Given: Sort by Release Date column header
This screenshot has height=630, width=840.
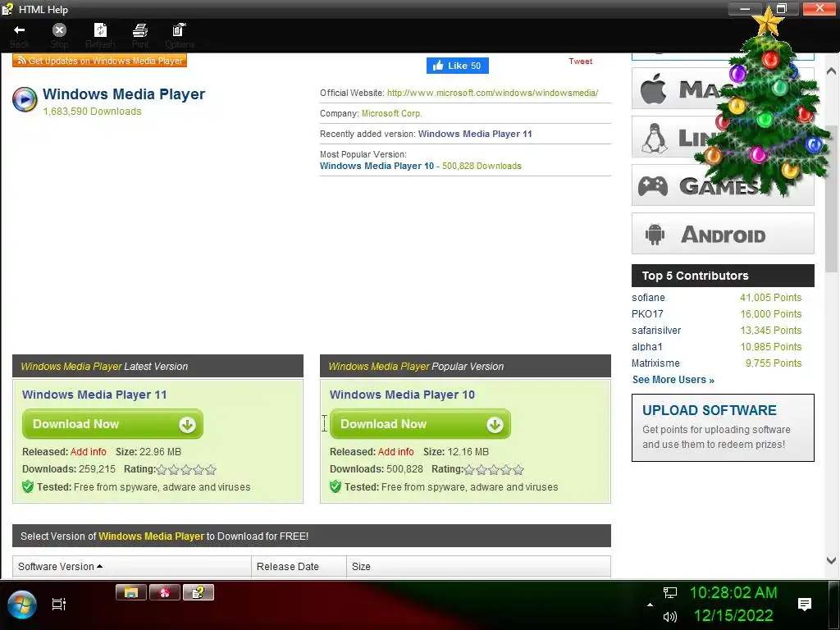Looking at the screenshot, I should (x=299, y=566).
